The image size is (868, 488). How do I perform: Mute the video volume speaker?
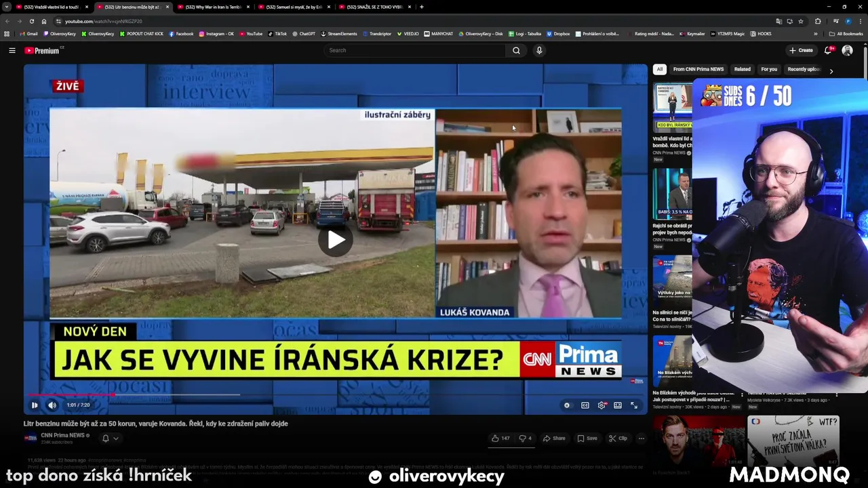[x=52, y=405]
